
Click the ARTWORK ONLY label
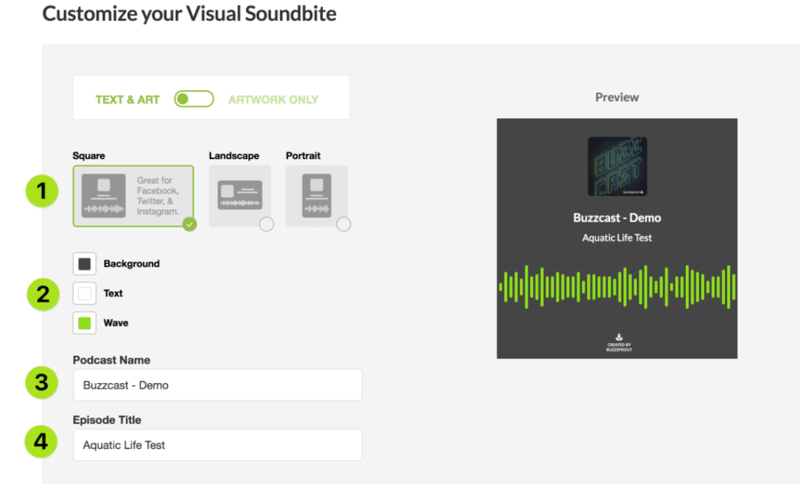(x=273, y=99)
